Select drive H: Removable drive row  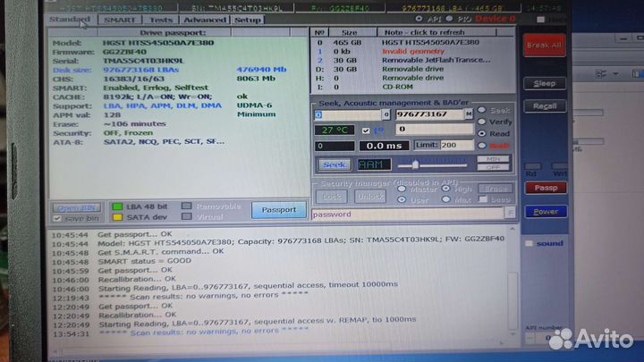click(x=412, y=78)
